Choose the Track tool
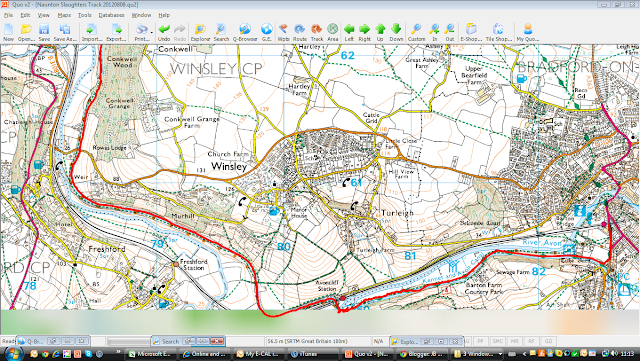 (317, 32)
